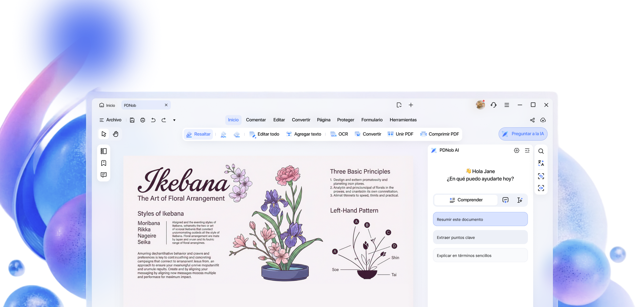
Task: Close the PDNob document tab
Action: coord(166,105)
